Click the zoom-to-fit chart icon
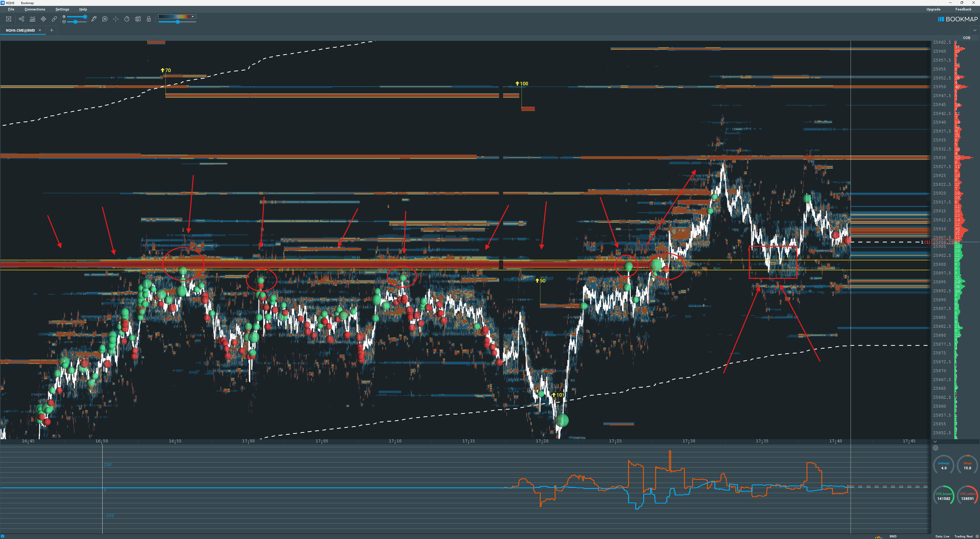The width and height of the screenshot is (980, 539). [x=9, y=19]
